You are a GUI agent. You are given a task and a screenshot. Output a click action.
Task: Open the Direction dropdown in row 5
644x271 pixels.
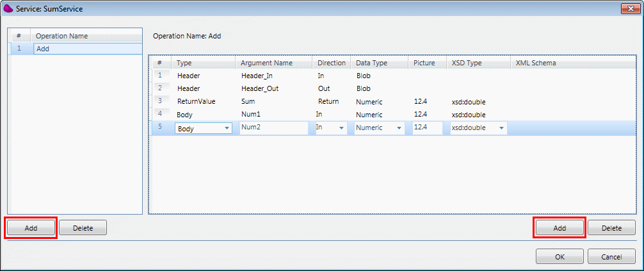331,128
